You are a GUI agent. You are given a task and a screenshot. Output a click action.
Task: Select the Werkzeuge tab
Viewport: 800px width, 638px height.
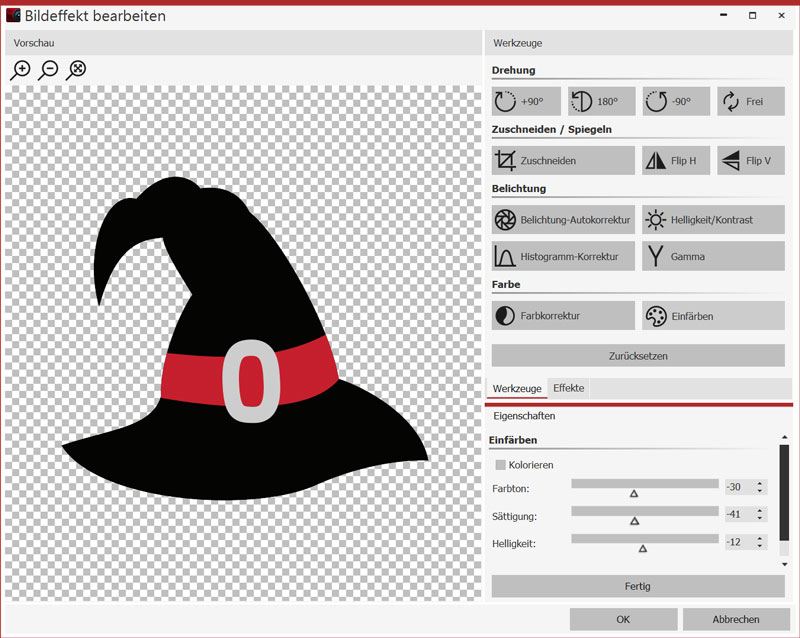[517, 388]
